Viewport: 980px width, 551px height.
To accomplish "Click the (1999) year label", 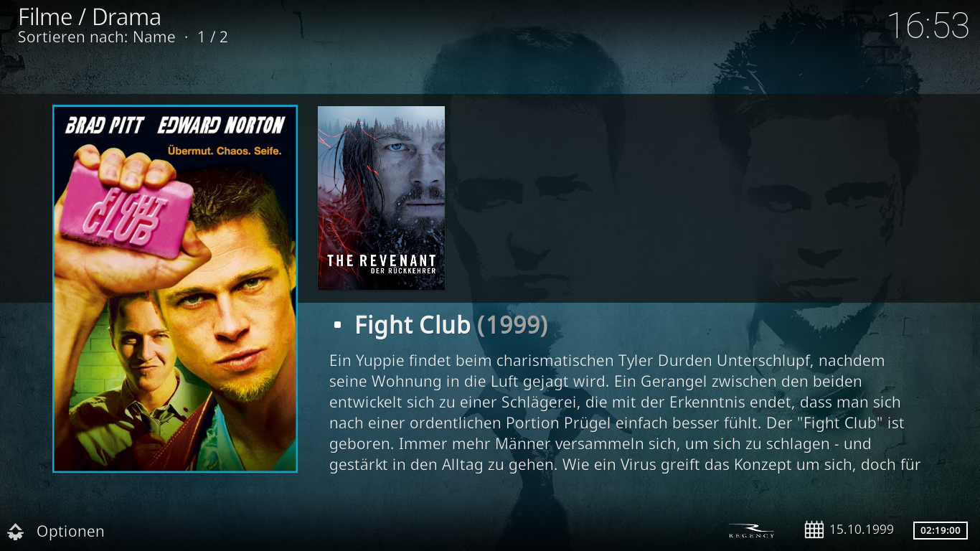I will point(512,326).
